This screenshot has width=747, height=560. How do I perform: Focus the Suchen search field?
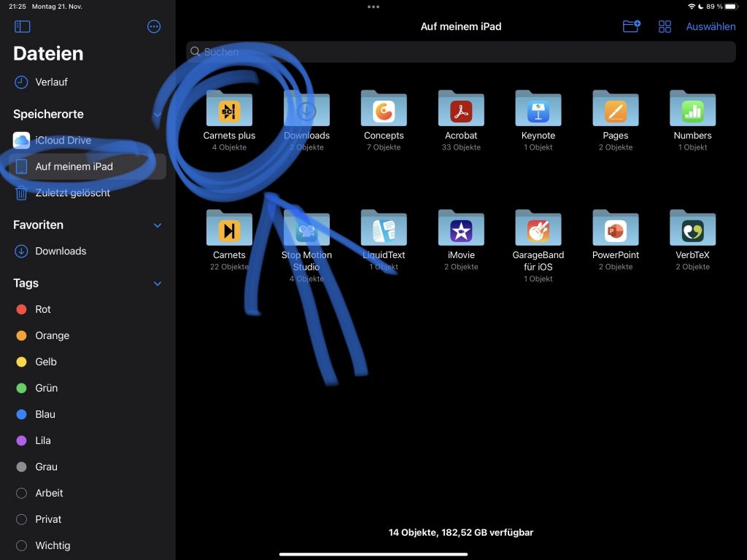[x=461, y=52]
